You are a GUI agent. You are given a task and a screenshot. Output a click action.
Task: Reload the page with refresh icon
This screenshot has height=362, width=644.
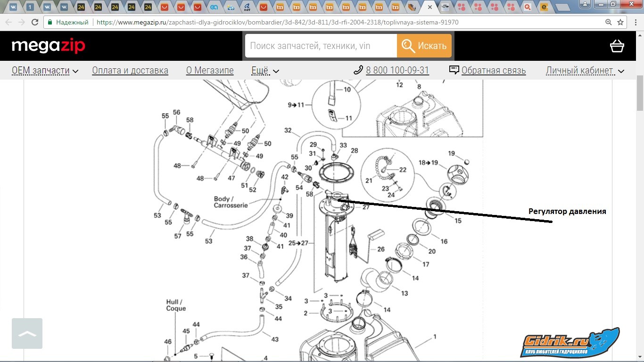pyautogui.click(x=34, y=22)
